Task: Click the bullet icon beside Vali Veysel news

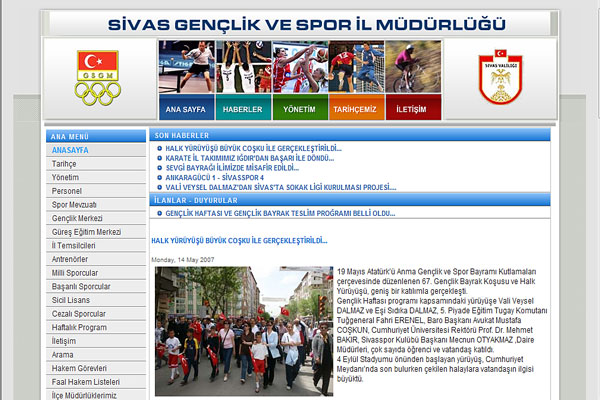Action: pos(159,187)
